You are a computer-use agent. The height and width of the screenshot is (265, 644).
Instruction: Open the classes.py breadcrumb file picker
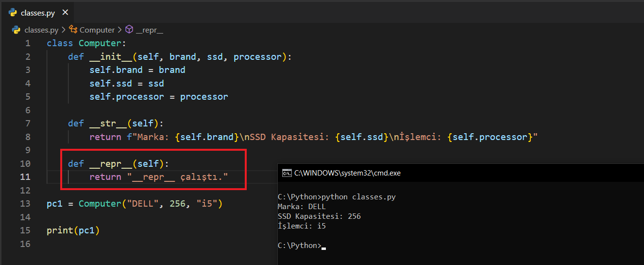pyautogui.click(x=41, y=30)
